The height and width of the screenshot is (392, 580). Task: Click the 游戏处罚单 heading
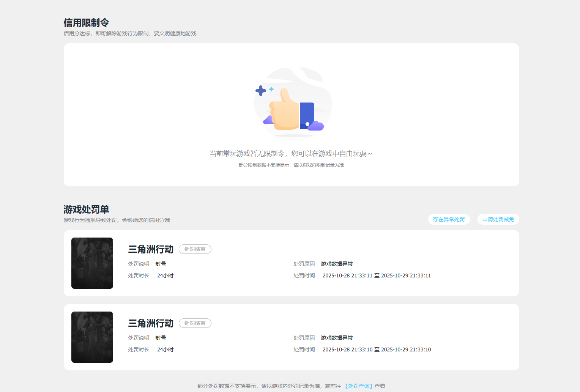pos(86,209)
